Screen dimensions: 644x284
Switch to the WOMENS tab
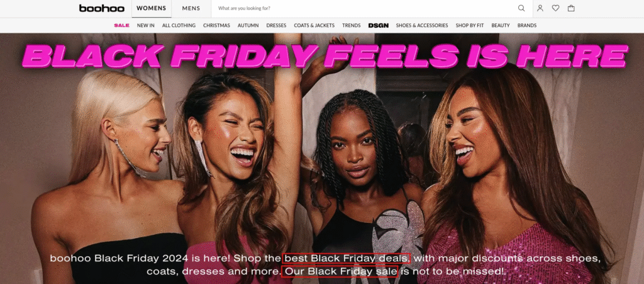pos(151,9)
